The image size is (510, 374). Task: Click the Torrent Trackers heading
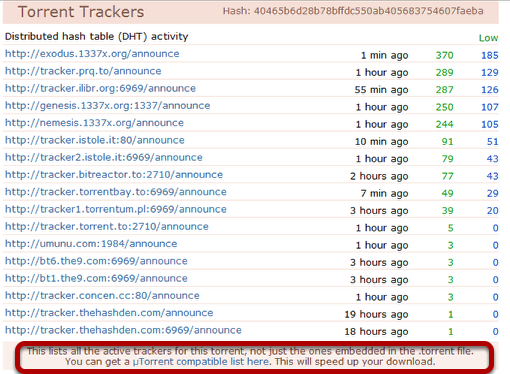coord(81,12)
